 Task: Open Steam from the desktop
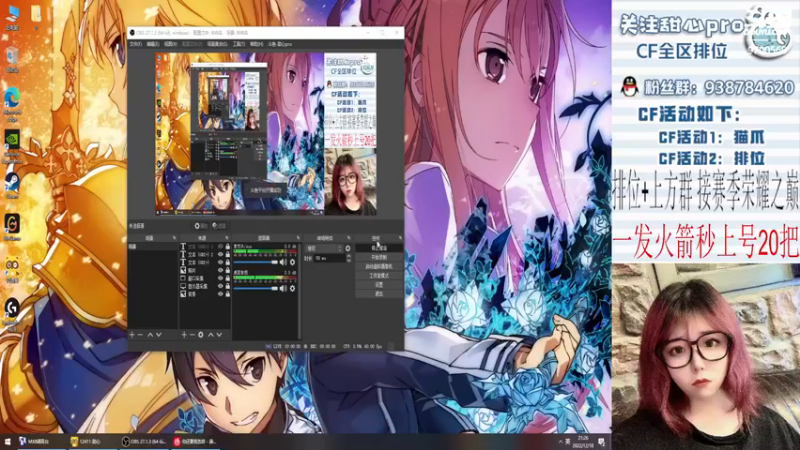pyautogui.click(x=12, y=186)
